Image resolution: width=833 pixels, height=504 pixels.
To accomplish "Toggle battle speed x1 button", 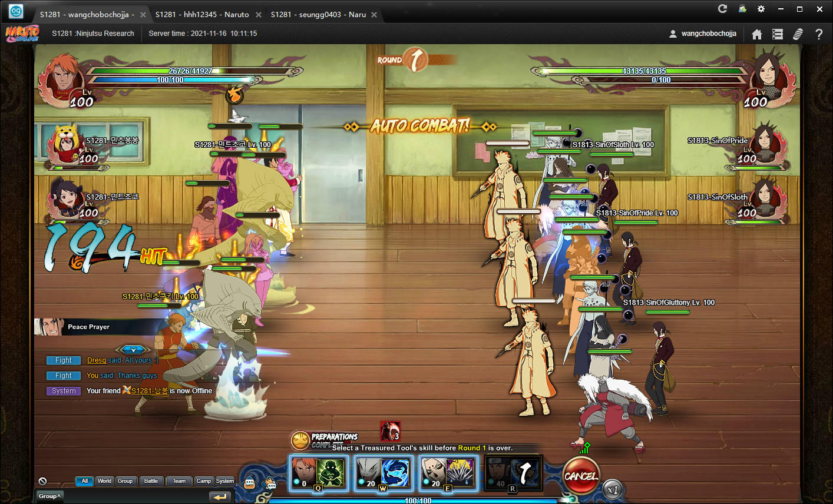I will pos(613,490).
